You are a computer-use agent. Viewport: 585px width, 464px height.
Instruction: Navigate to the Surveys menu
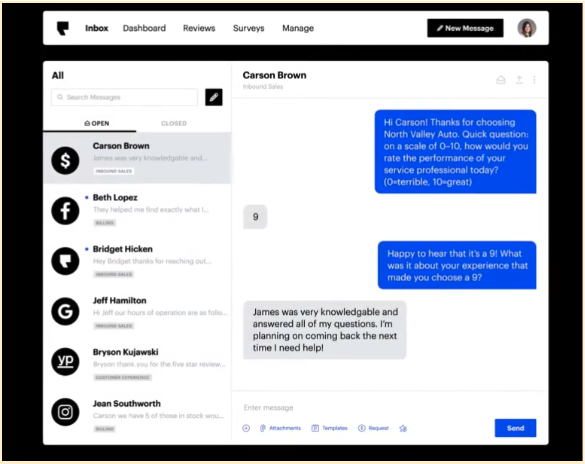[x=248, y=28]
